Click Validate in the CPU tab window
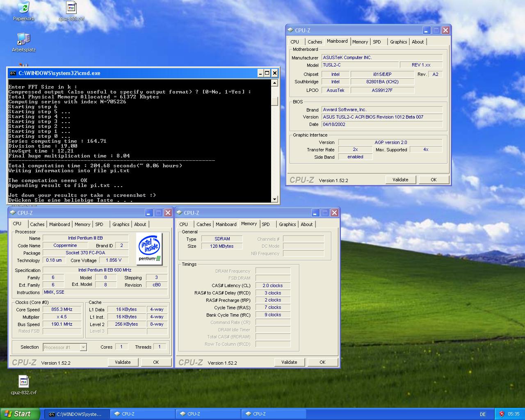The height and width of the screenshot is (420, 525). point(123,362)
